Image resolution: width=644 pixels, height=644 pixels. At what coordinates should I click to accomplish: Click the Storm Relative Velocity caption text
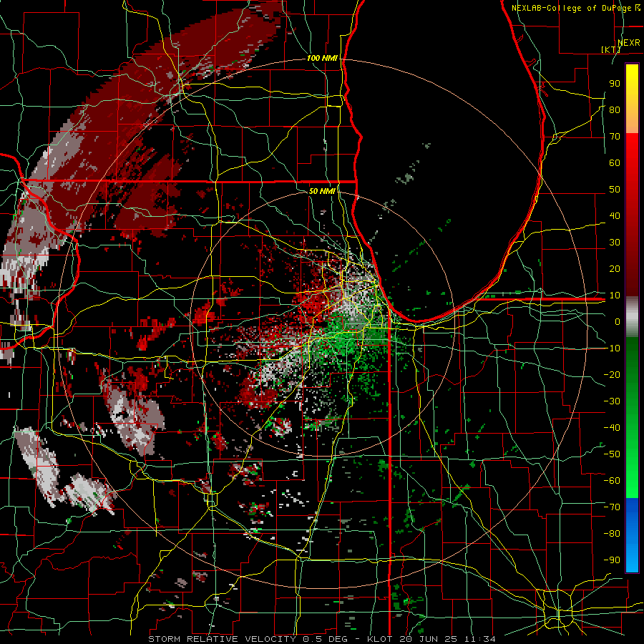[321, 639]
